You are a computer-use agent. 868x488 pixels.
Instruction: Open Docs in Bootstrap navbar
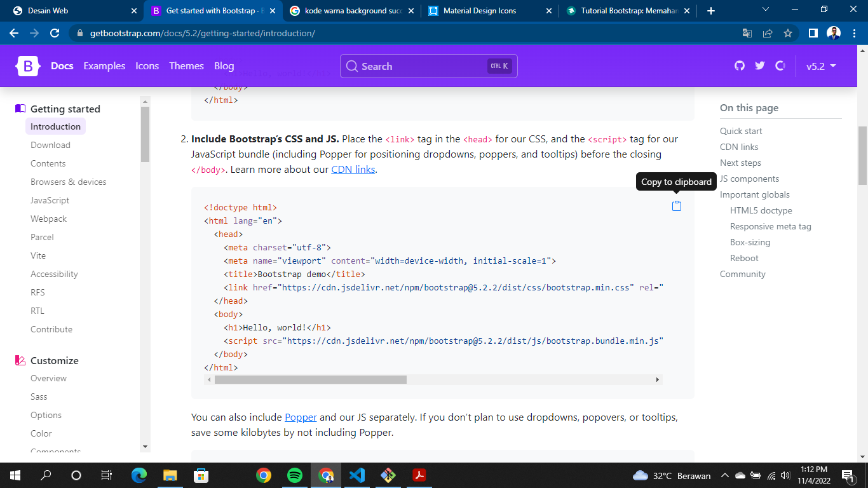click(x=62, y=66)
